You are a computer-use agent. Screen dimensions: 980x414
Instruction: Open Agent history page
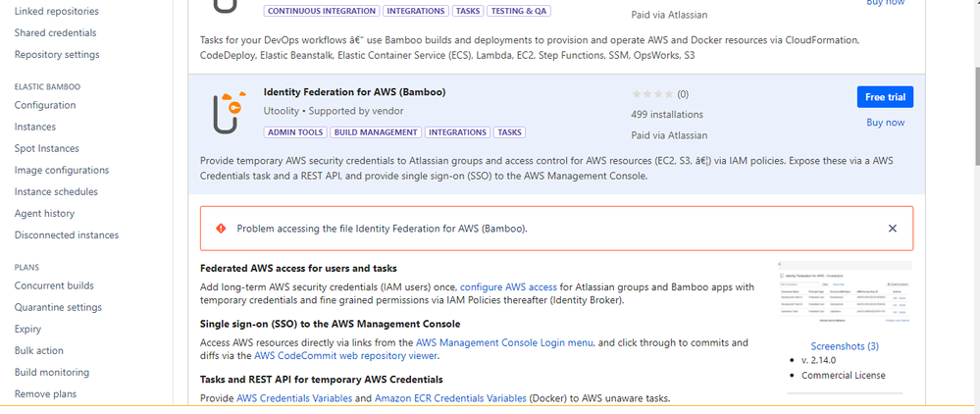coord(44,213)
